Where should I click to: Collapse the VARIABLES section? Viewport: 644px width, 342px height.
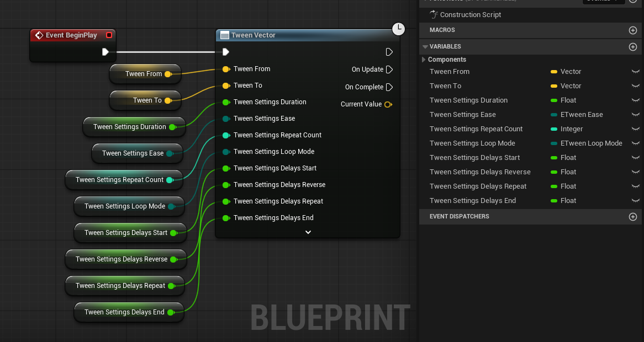[x=425, y=47]
